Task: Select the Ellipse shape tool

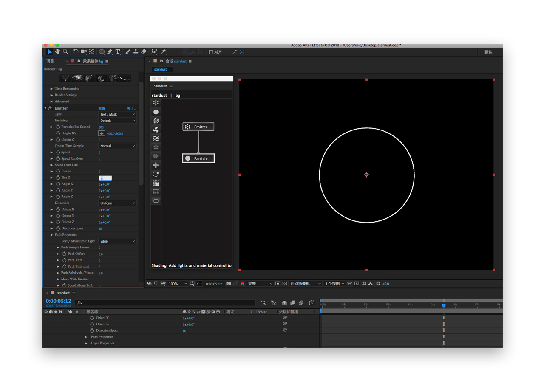Action: [102, 52]
